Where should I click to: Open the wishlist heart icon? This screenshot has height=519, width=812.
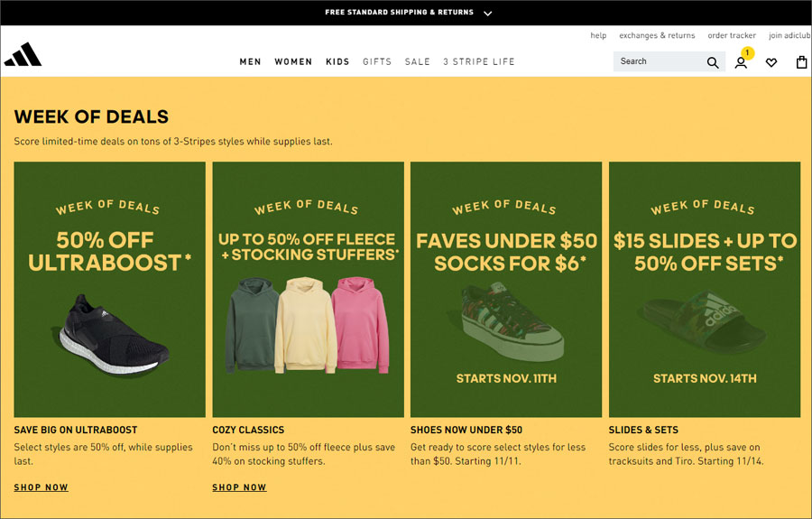771,62
